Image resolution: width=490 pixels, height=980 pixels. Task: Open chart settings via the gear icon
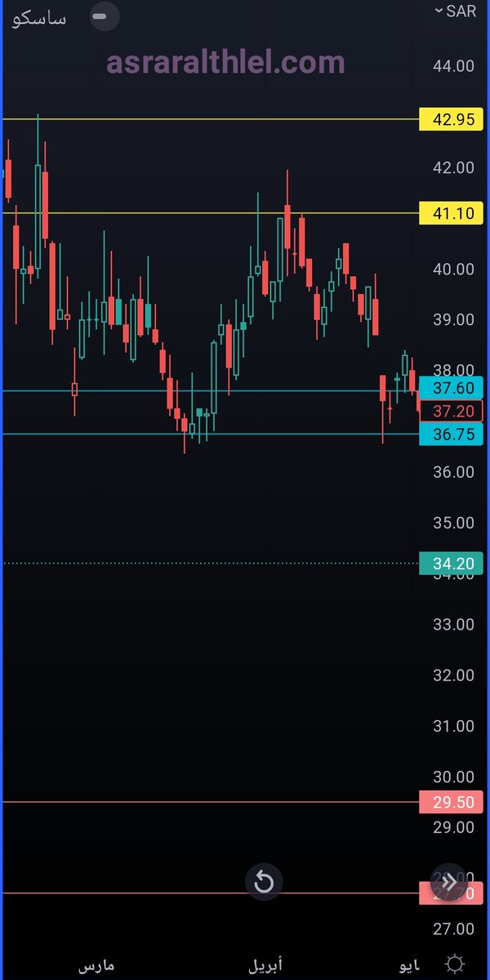tap(454, 963)
